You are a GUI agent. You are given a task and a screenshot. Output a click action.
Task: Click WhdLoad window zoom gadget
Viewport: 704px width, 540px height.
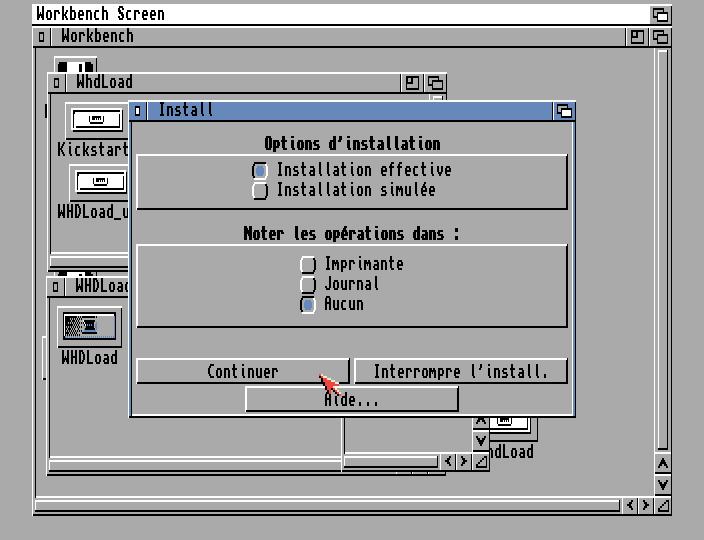[412, 83]
